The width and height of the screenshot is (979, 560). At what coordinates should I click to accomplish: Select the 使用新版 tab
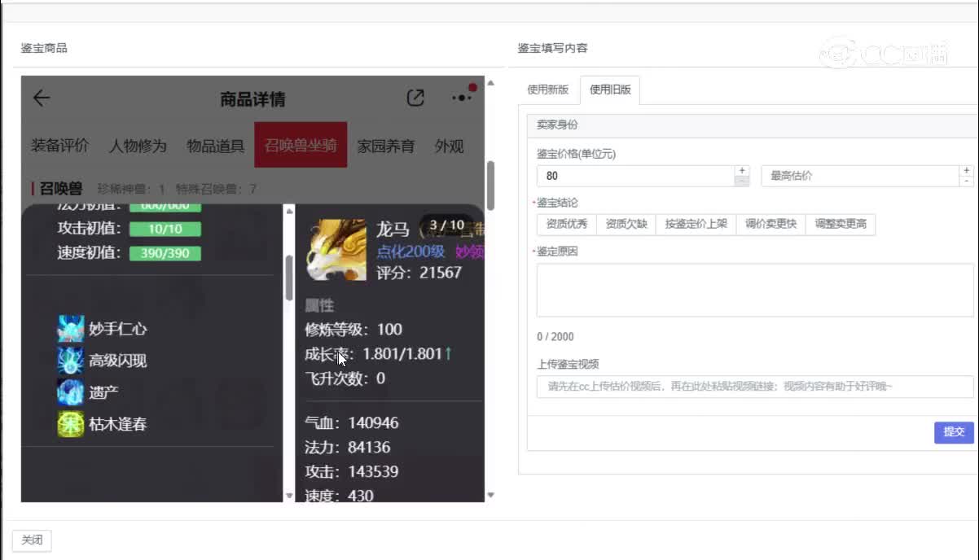[x=548, y=90]
